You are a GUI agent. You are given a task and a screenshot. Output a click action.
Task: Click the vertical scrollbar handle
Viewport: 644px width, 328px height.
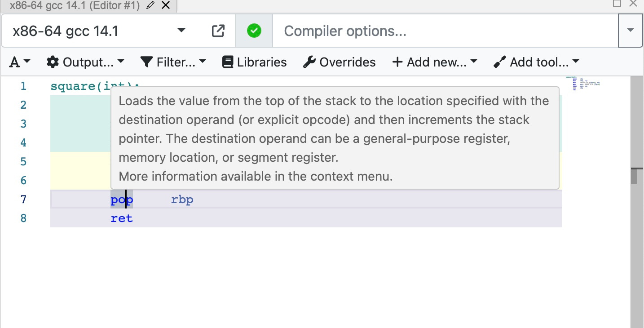point(634,176)
